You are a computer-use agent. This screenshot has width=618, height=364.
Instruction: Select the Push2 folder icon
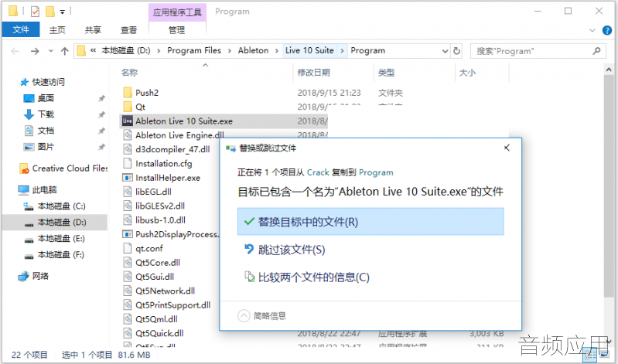tap(128, 93)
